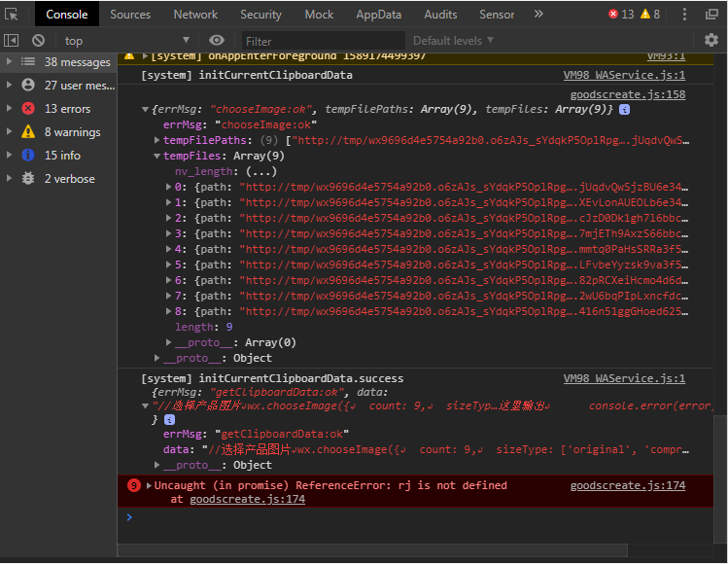Select the red errors circle icon
The height and width of the screenshot is (564, 728).
point(28,109)
